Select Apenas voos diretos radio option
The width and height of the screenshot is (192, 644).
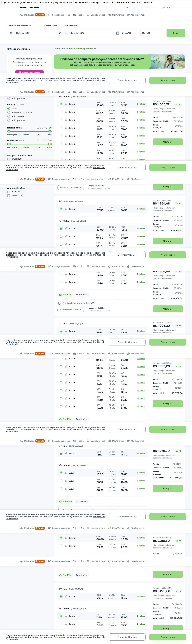coord(9,113)
